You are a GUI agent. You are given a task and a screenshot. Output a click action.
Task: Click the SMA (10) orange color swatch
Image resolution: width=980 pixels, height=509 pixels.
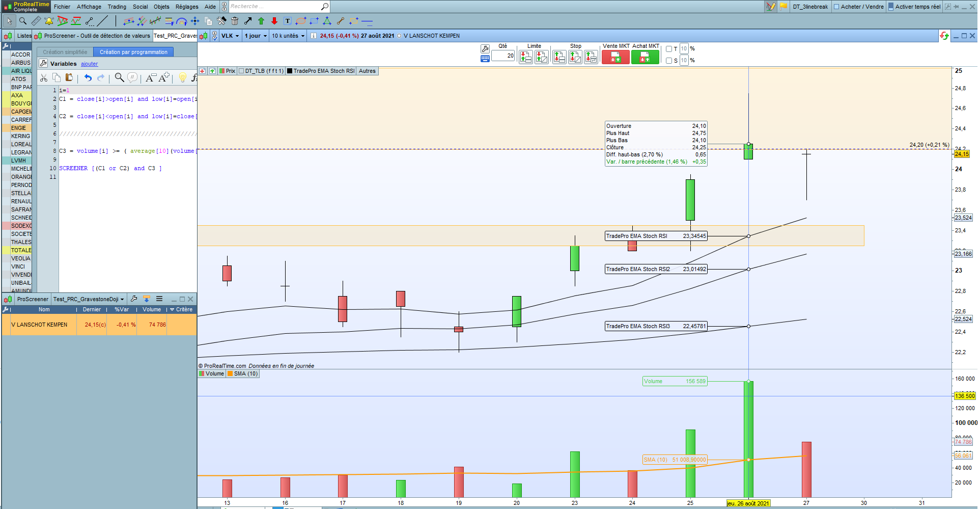click(230, 373)
